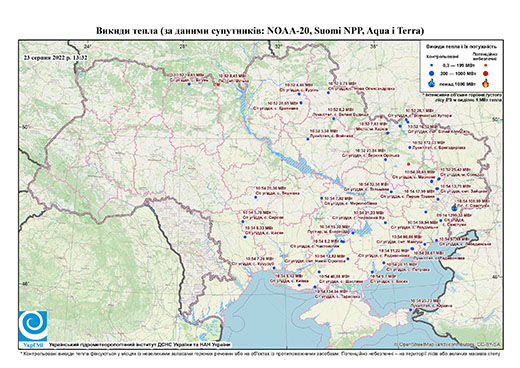This screenshot has height=368, width=520.
Task: Select the red hotspot marker near Kharkiv border
Action: point(381,117)
